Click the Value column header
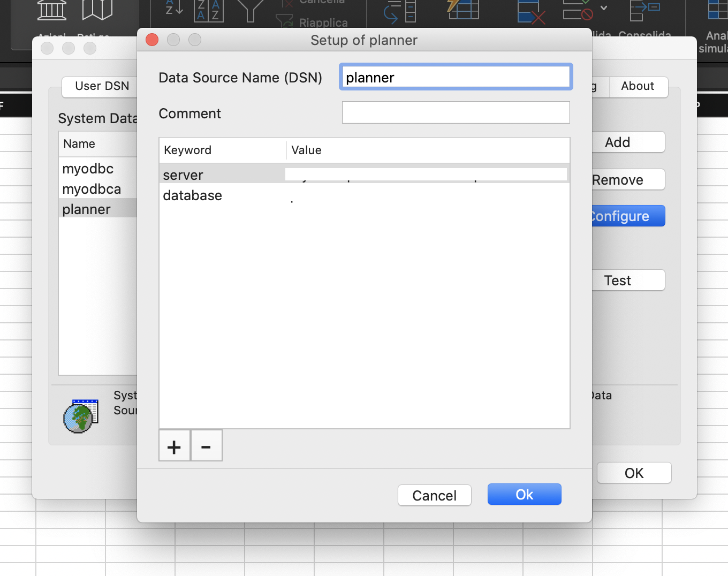728x576 pixels. click(x=428, y=150)
